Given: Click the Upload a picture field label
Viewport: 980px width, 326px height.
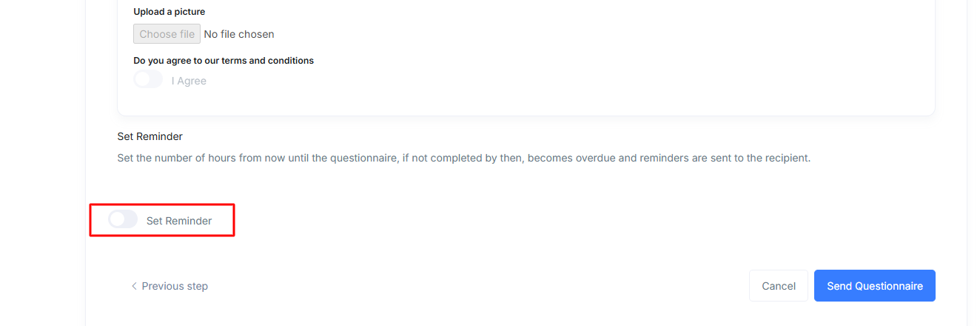Looking at the screenshot, I should tap(170, 12).
